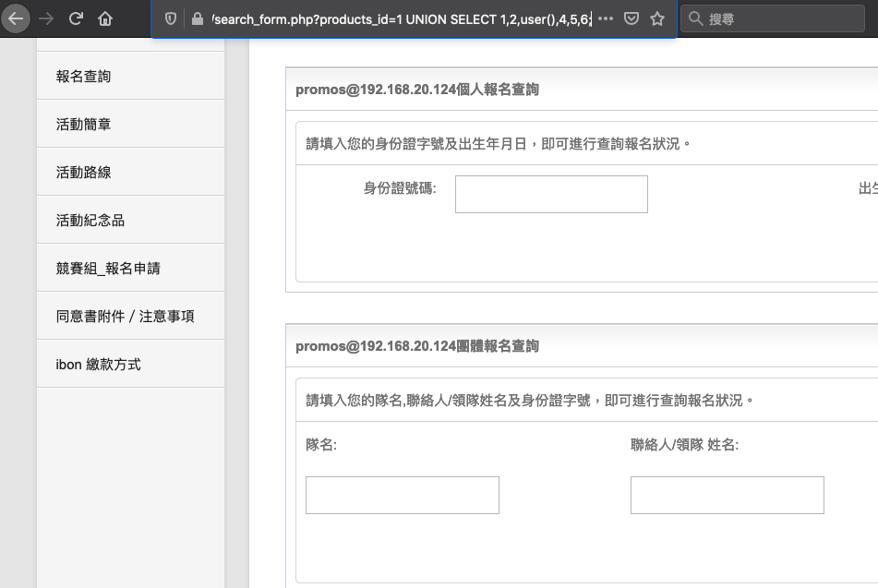Open tracking protection shield icon
This screenshot has height=588, width=878.
coord(171,19)
